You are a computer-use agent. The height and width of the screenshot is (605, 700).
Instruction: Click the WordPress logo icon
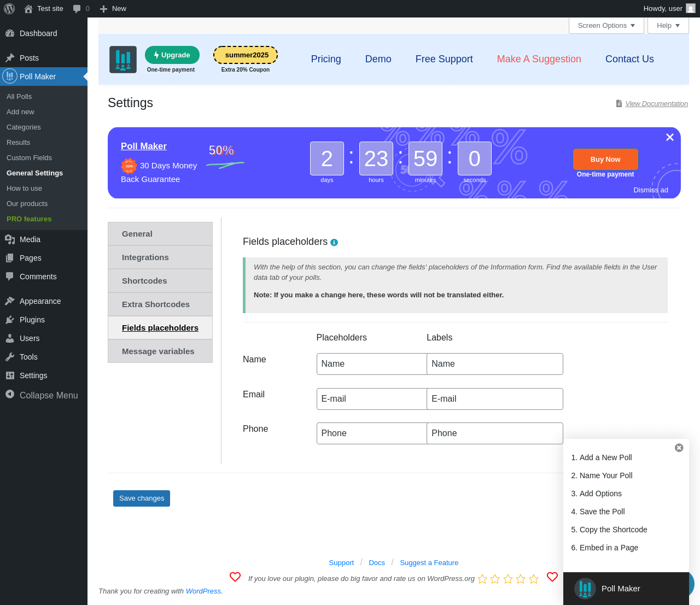[x=9, y=9]
